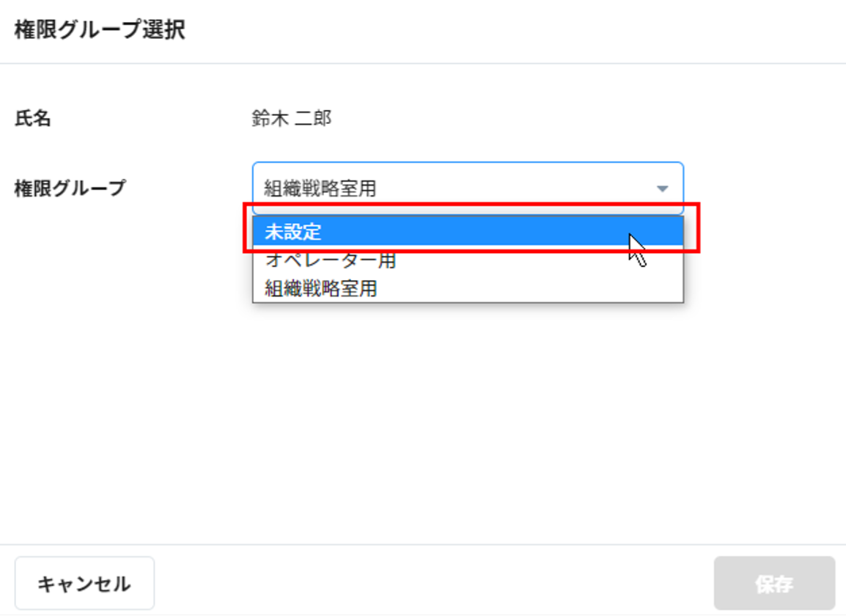This screenshot has height=616, width=846.
Task: Select the オペレーター用 option
Action: pyautogui.click(x=331, y=260)
